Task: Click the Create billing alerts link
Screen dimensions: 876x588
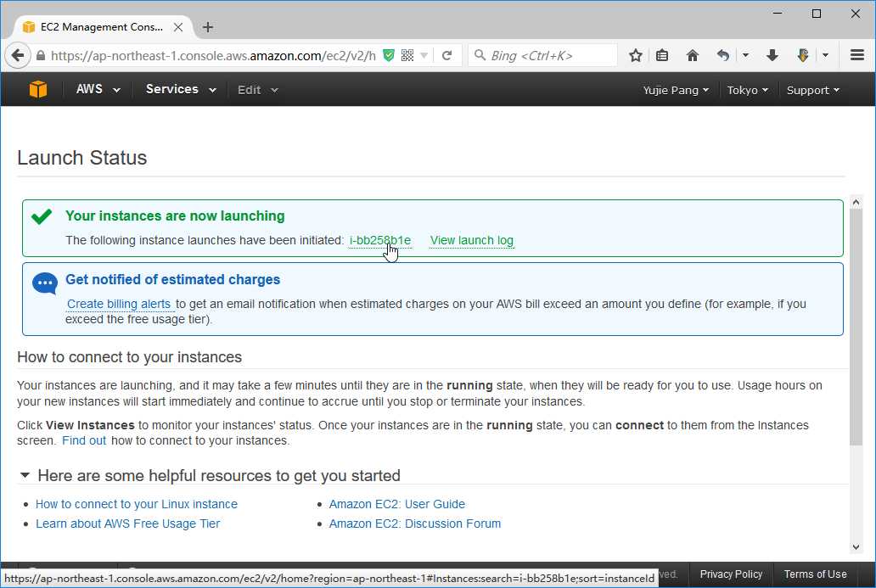Action: [x=119, y=304]
